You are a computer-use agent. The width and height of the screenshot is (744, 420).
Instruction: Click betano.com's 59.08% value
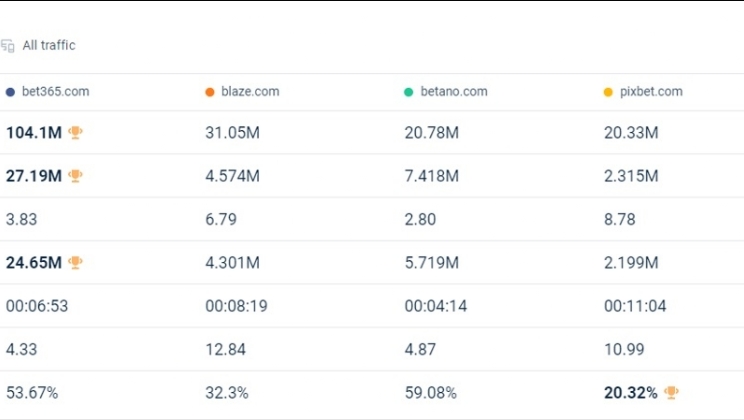(430, 393)
